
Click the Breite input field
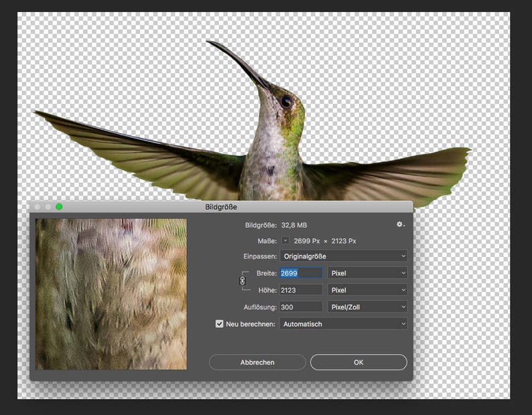[301, 273]
